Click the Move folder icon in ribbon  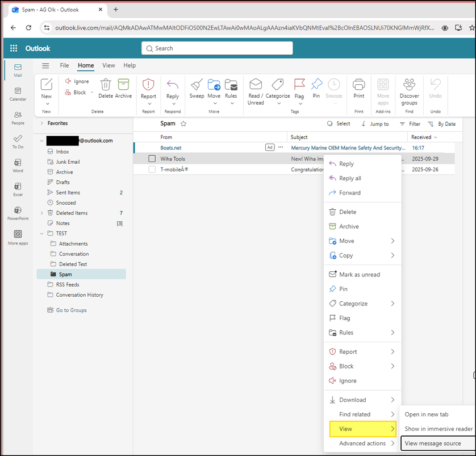click(x=214, y=85)
